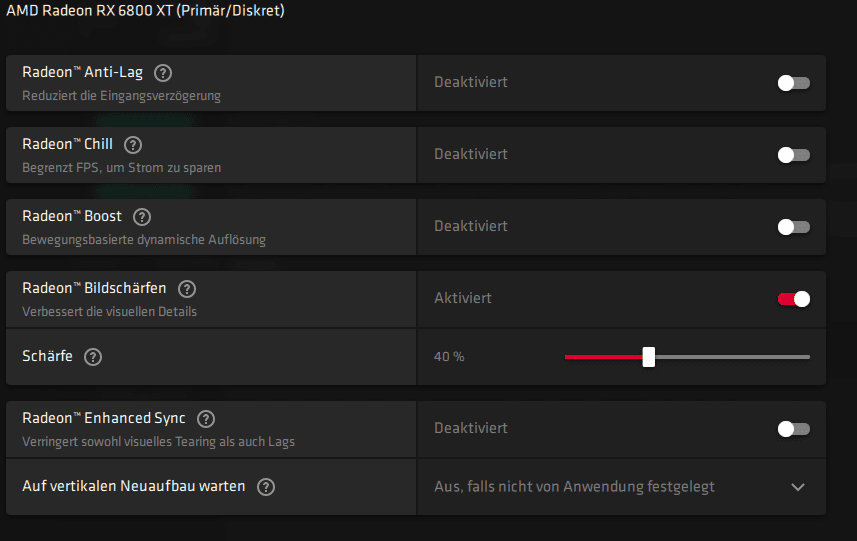Image resolution: width=857 pixels, height=541 pixels.
Task: Enable the Radeon Anti-Lag toggle
Action: coord(794,83)
